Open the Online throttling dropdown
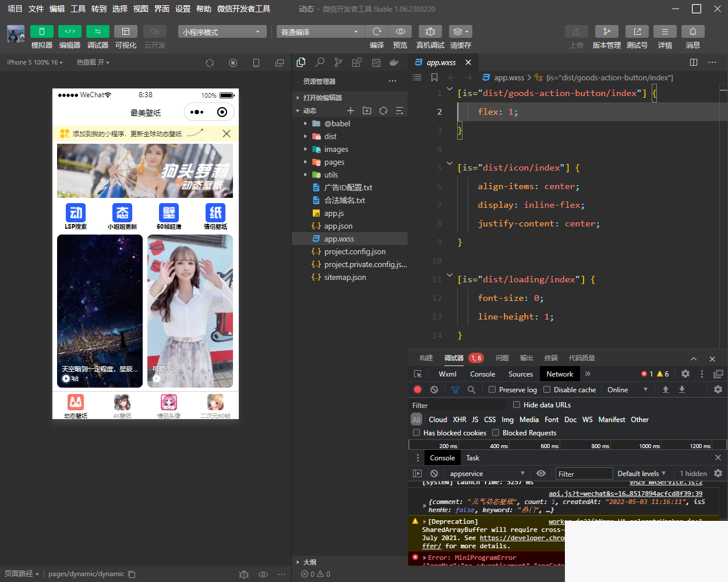 tap(627, 389)
